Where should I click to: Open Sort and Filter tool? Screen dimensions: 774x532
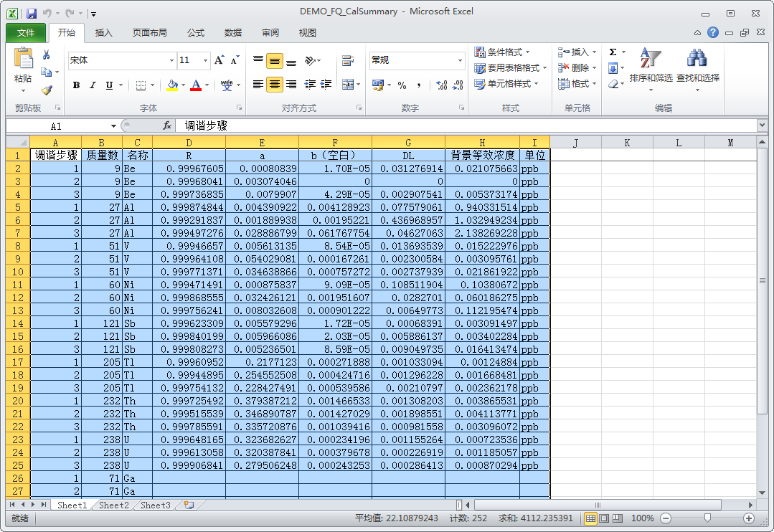tap(651, 69)
